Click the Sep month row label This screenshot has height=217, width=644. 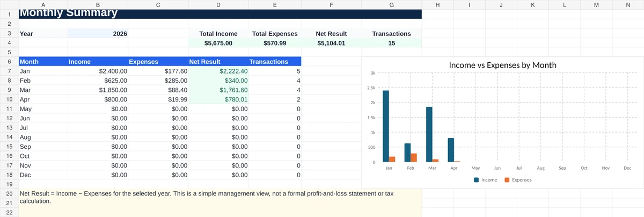coord(43,147)
